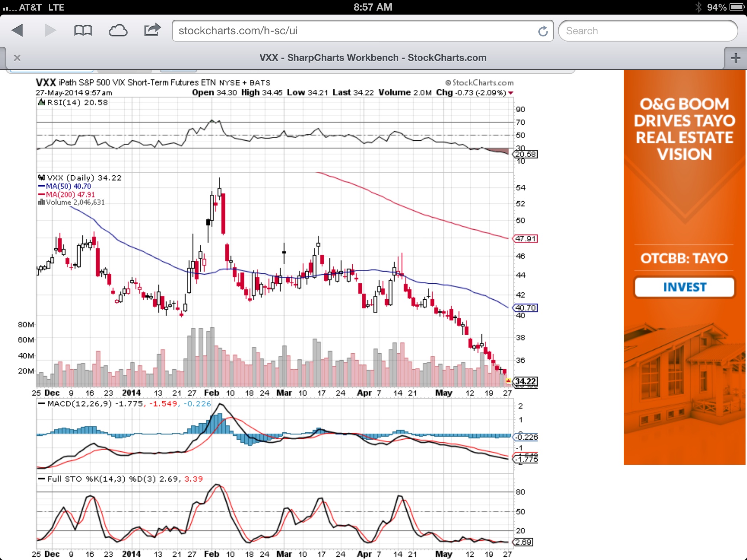Tap the Safari back arrow

point(18,30)
